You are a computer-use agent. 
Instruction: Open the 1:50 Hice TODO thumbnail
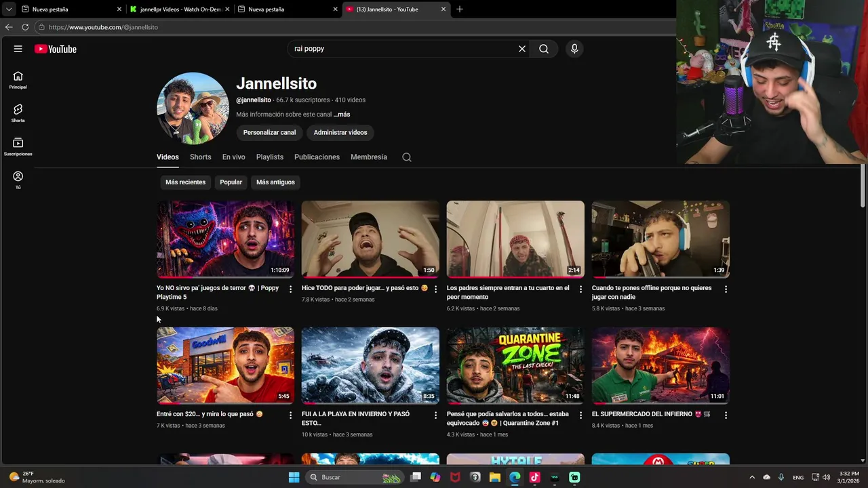[x=370, y=239]
